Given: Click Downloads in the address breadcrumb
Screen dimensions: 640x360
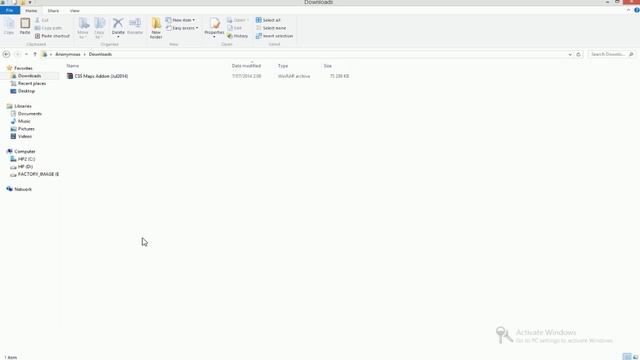Looking at the screenshot, I should point(100,54).
